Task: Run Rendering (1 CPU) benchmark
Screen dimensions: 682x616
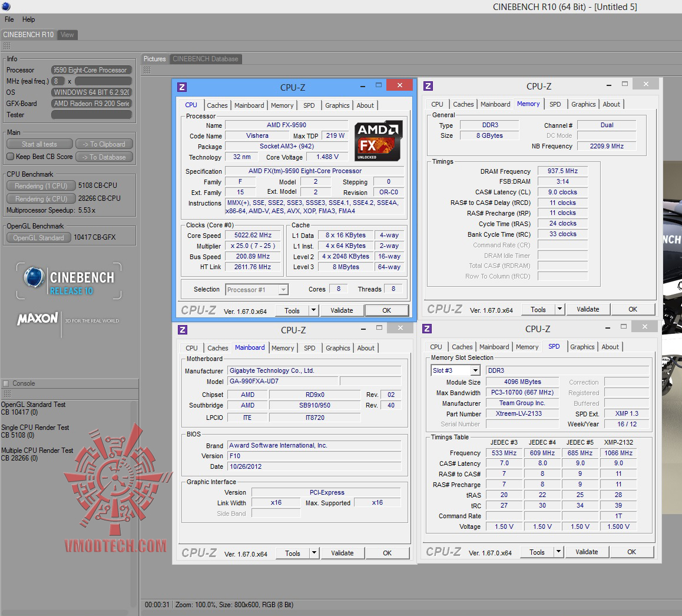Action: pyautogui.click(x=41, y=186)
